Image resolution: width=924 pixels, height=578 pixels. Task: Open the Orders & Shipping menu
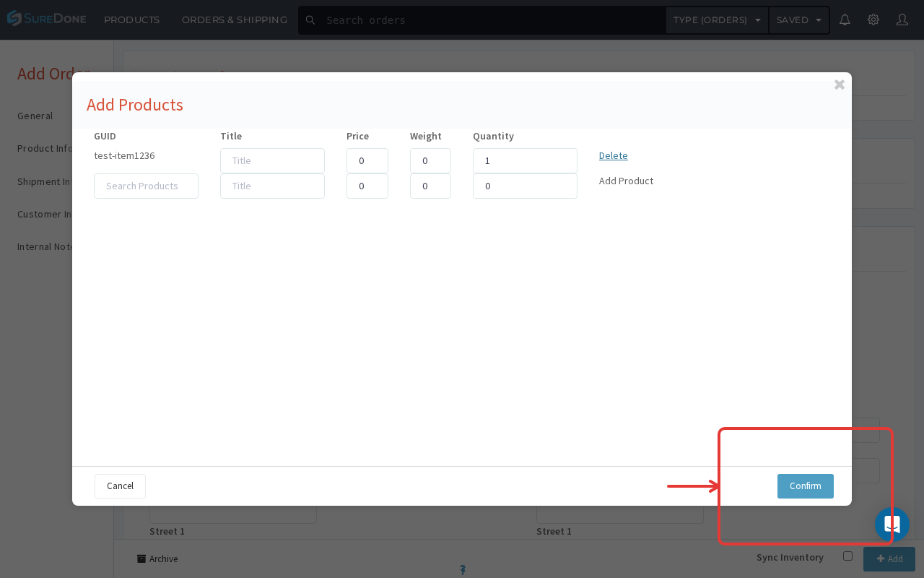coord(235,20)
